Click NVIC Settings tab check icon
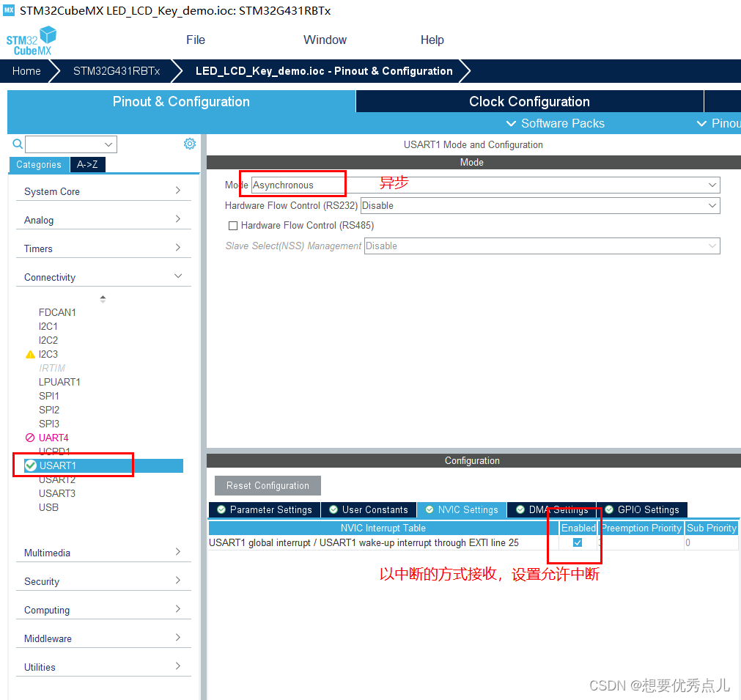Screen dimensions: 741x700 point(430,509)
